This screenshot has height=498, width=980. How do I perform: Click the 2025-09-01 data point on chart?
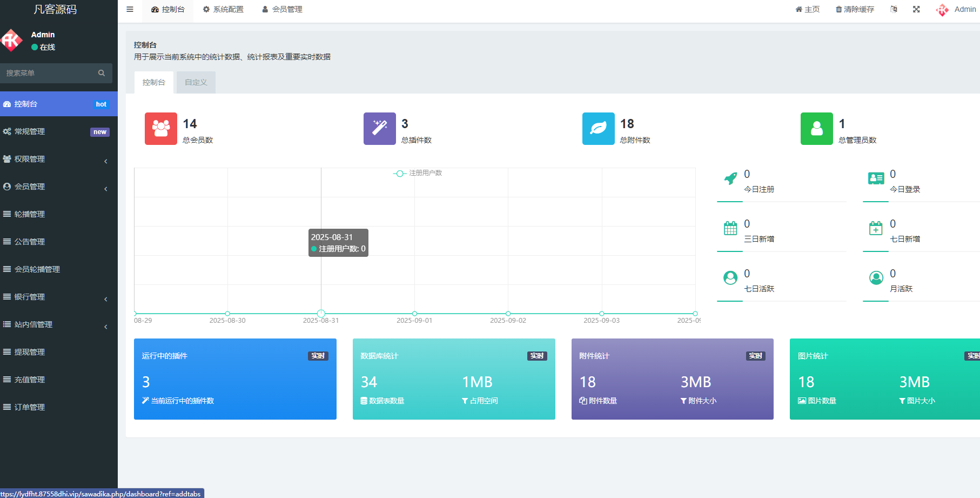[x=414, y=314]
